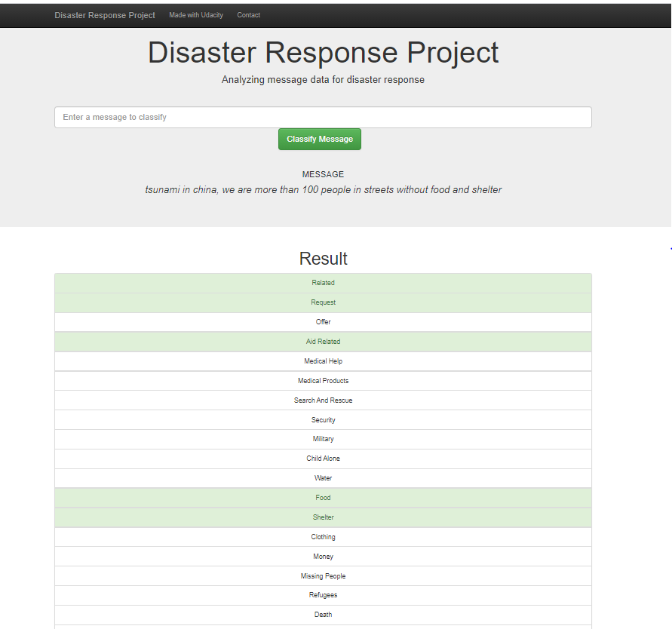Select the highlighted Food category row

[323, 497]
